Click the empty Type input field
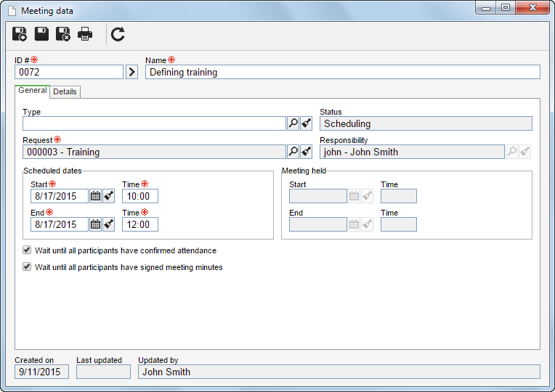555x392 pixels. 154,123
